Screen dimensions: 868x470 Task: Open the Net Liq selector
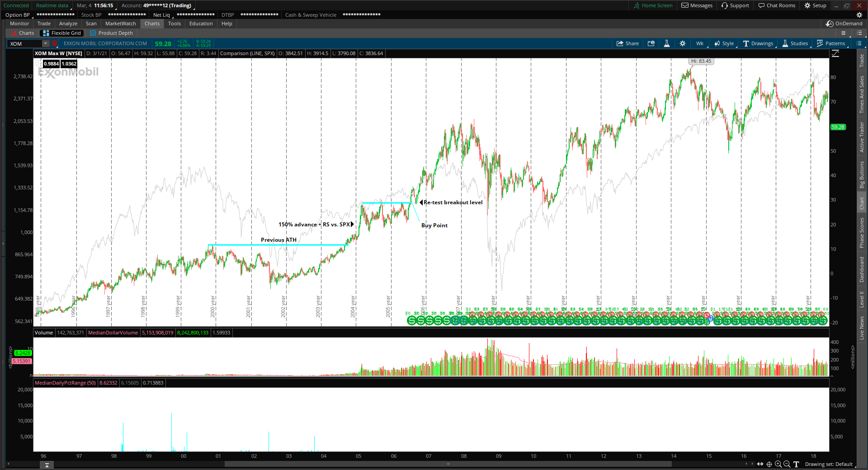tap(163, 15)
